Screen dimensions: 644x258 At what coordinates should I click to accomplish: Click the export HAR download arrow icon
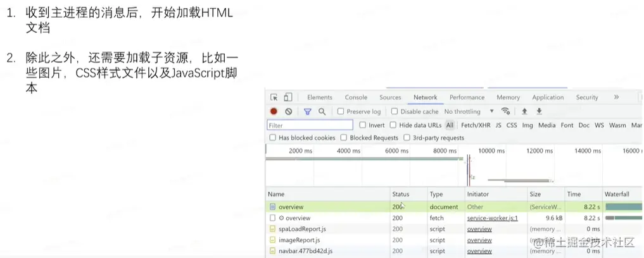(540, 111)
